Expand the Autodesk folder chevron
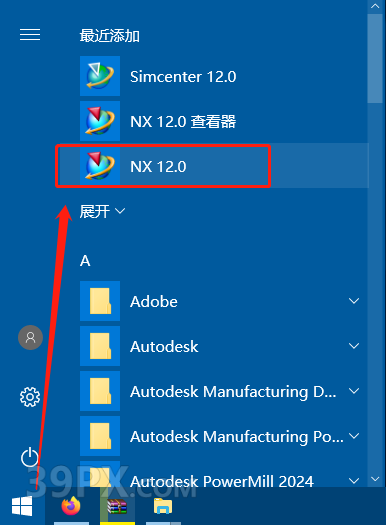Image resolution: width=386 pixels, height=525 pixels. pos(354,346)
